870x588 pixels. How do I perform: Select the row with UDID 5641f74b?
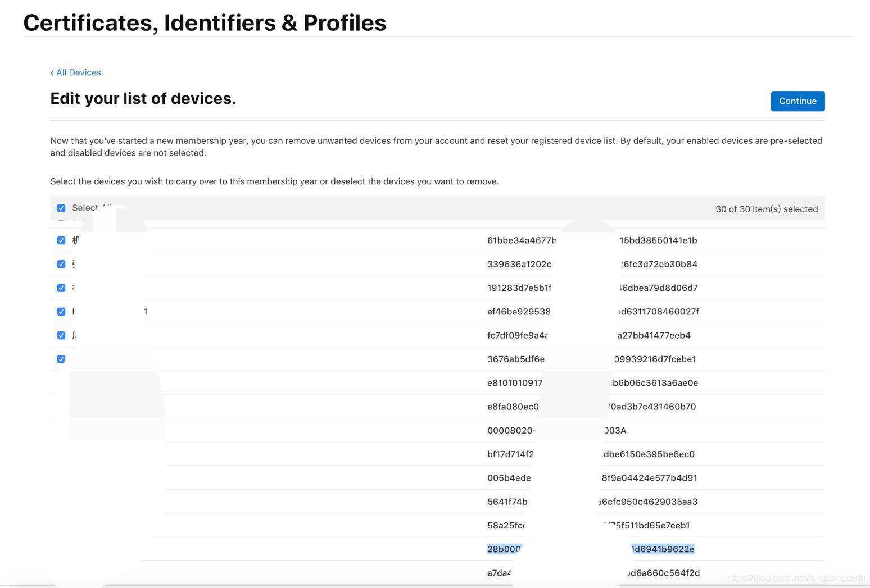coord(507,502)
